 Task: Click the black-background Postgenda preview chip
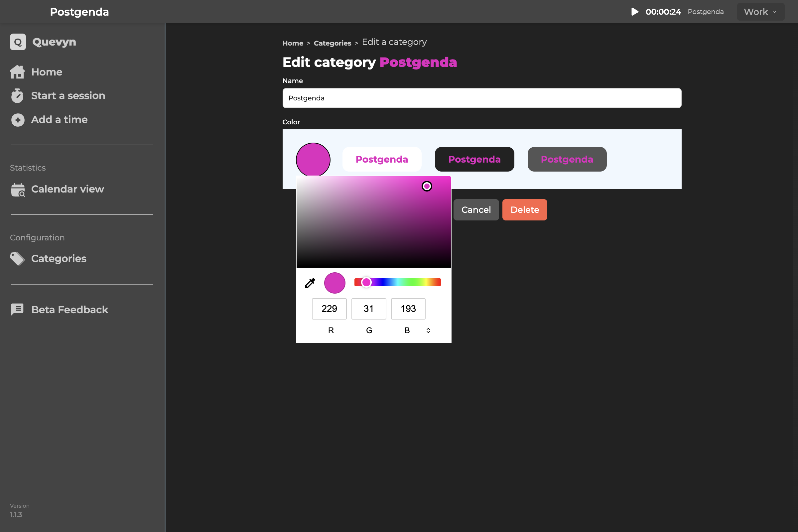pyautogui.click(x=474, y=159)
